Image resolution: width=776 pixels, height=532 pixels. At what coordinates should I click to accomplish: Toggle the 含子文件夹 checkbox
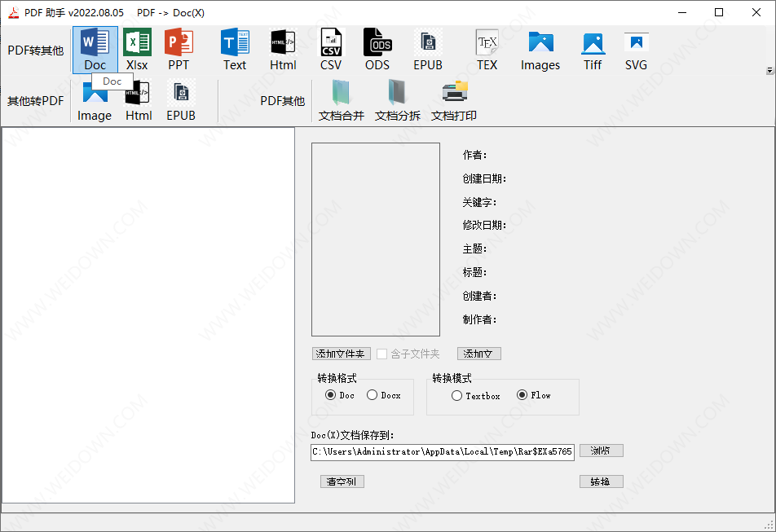pyautogui.click(x=381, y=354)
